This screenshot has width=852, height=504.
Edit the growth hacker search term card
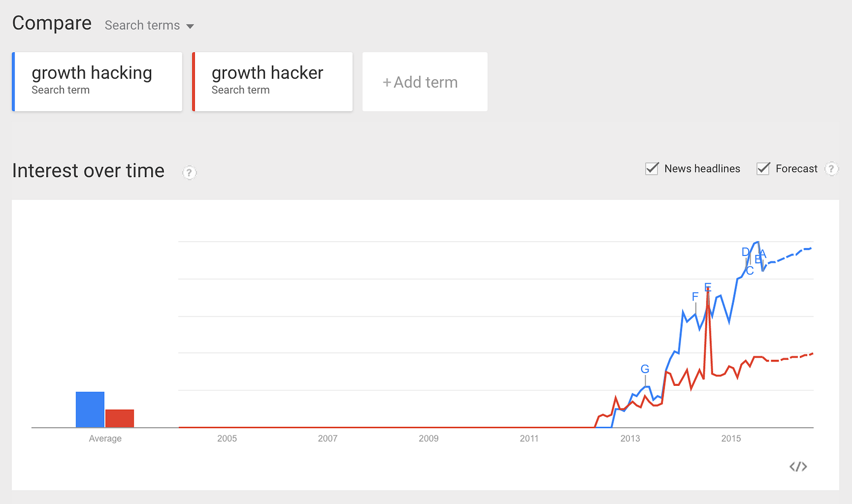(272, 81)
